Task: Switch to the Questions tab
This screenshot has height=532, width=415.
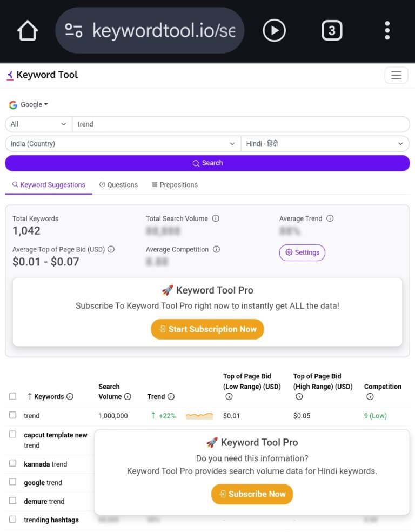Action: click(x=119, y=185)
